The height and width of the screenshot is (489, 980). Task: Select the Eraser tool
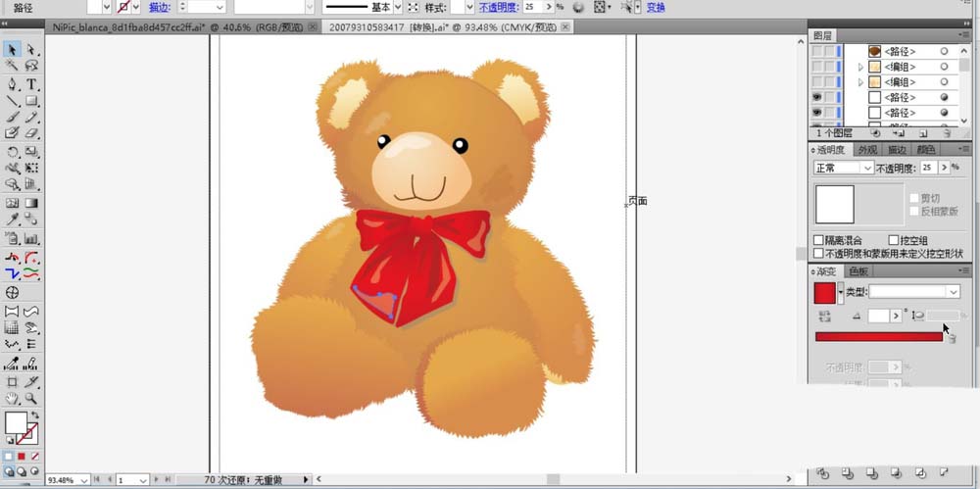31,133
